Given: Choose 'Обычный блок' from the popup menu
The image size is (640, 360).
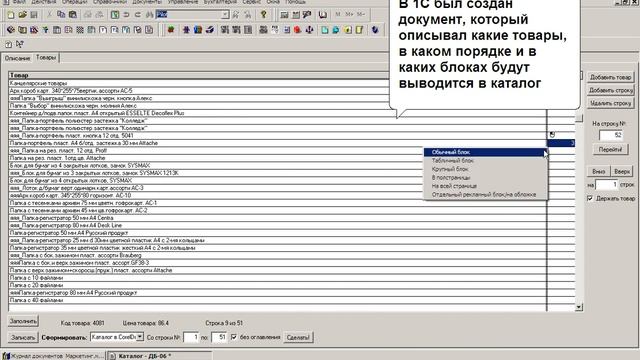Looking at the screenshot, I should (x=485, y=152).
